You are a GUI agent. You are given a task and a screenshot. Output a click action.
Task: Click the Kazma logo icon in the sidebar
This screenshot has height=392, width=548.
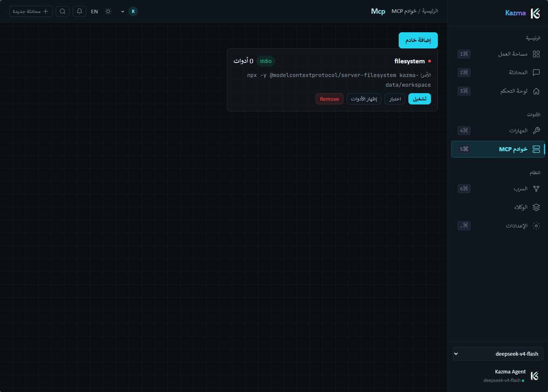(535, 13)
